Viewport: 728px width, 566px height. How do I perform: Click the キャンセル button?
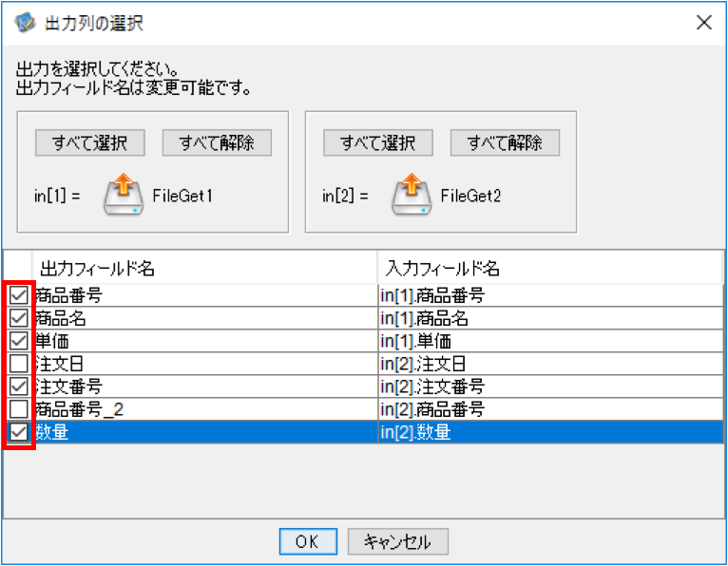tap(398, 541)
